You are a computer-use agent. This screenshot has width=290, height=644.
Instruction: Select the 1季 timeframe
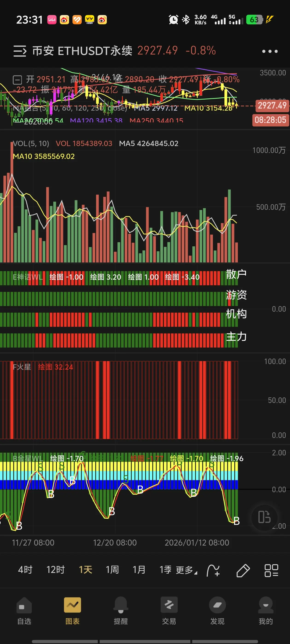[x=165, y=570]
